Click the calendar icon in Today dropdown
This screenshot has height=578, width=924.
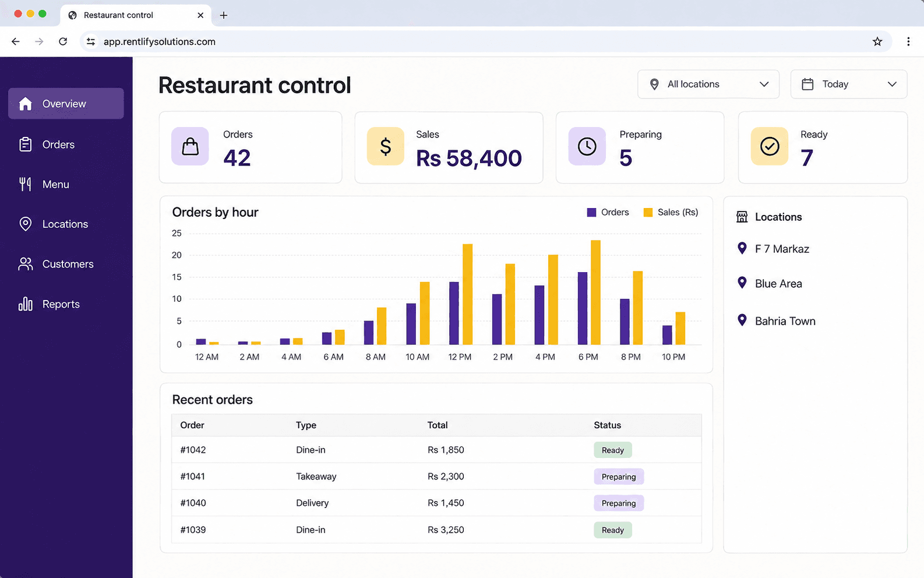(807, 84)
